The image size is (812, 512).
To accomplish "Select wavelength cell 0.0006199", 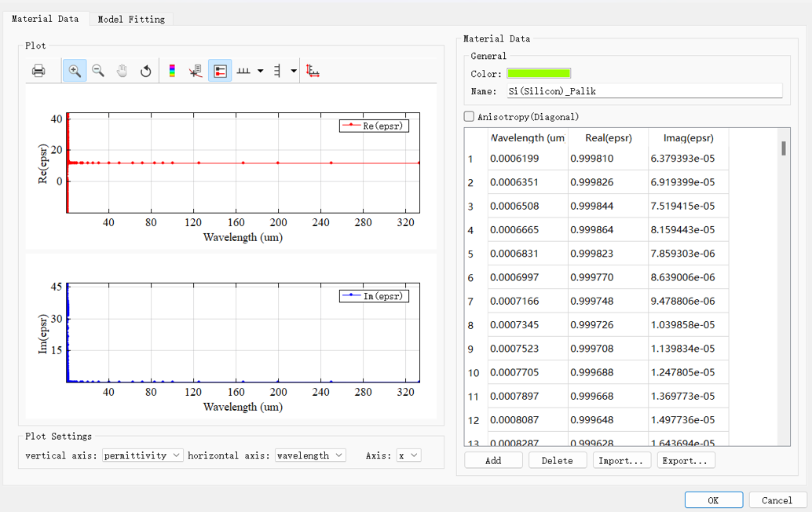I will pyautogui.click(x=528, y=159).
